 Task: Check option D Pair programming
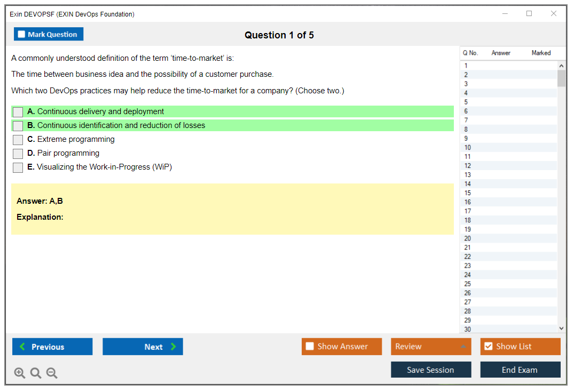18,154
